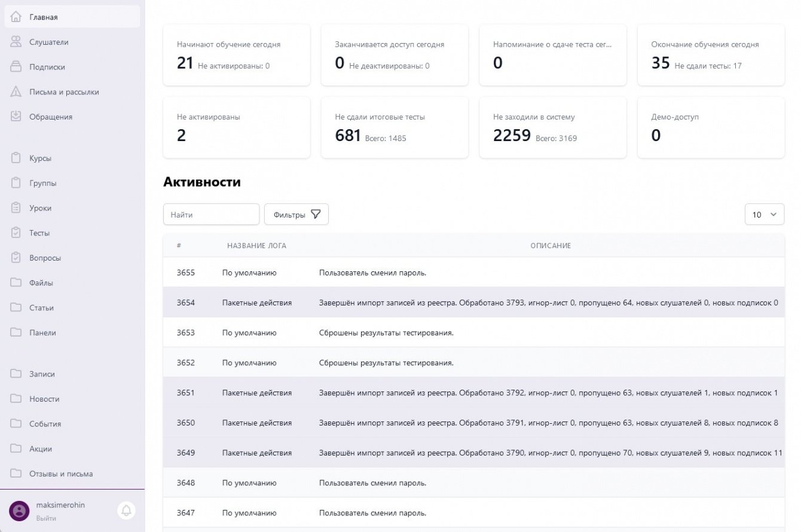801x532 pixels.
Task: Log out using the Выйти link
Action: (x=46, y=518)
